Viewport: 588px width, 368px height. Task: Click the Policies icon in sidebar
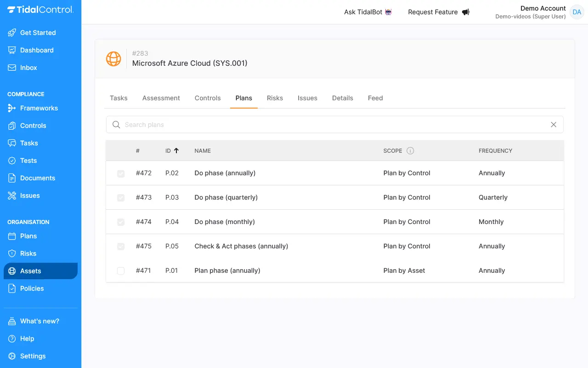tap(12, 288)
